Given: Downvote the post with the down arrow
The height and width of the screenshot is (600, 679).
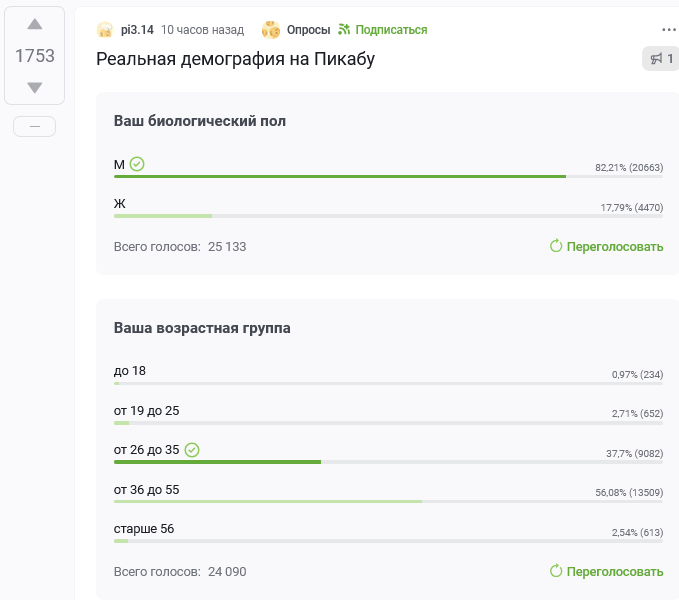Looking at the screenshot, I should (35, 88).
